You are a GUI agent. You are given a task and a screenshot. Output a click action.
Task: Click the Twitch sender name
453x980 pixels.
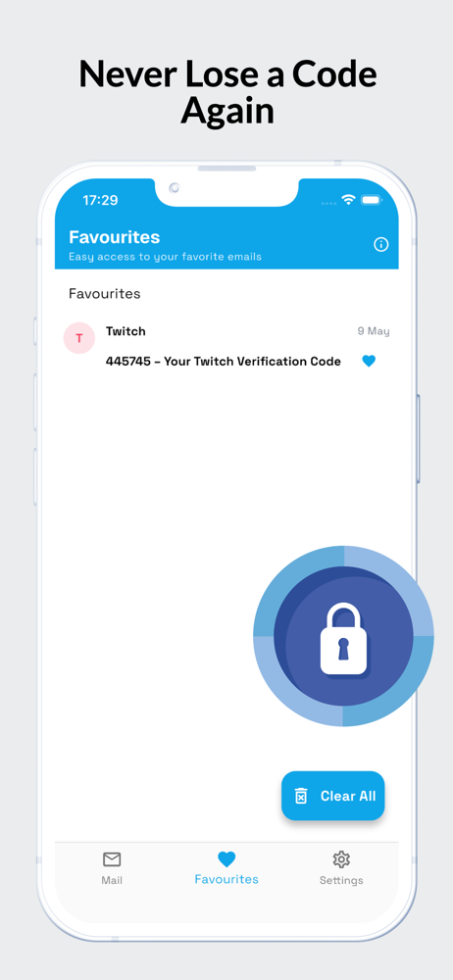point(126,331)
